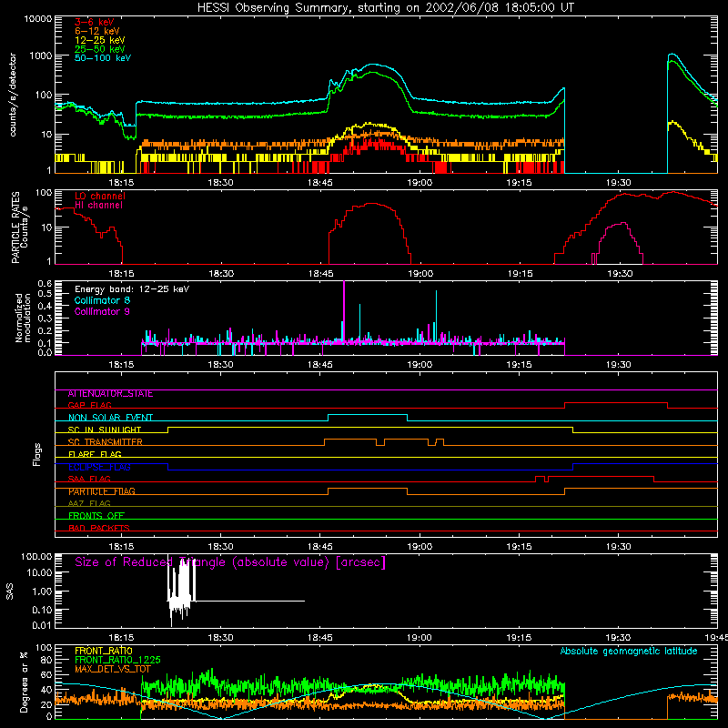Select the HI channel legend label

[98, 206]
